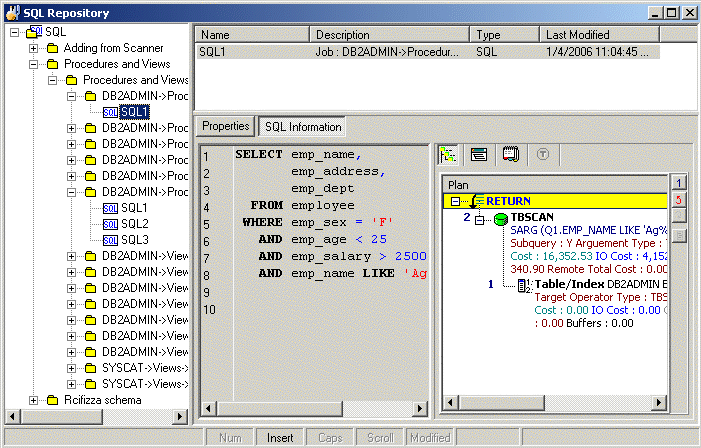Click the blue "1" button beside the plan

click(679, 183)
